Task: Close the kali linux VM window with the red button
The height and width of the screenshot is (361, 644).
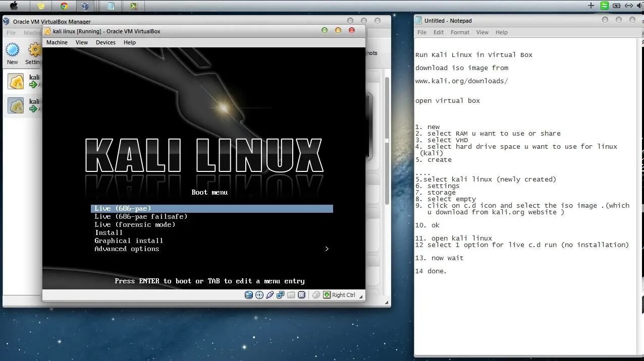Action: pos(352,30)
